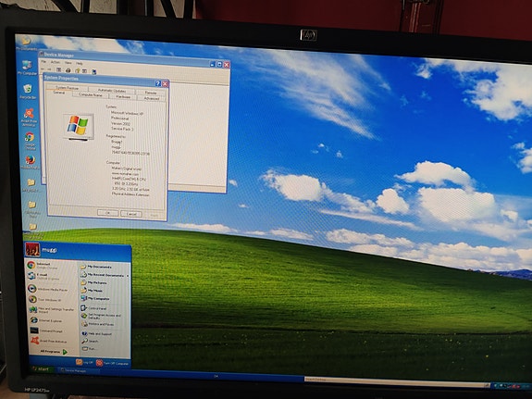This screenshot has height=399, width=532.
Task: Click the Cancel button in System Properties
Action: (131, 214)
